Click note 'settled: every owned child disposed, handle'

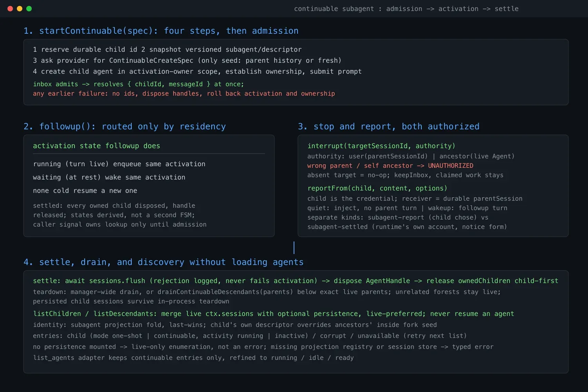click(114, 205)
